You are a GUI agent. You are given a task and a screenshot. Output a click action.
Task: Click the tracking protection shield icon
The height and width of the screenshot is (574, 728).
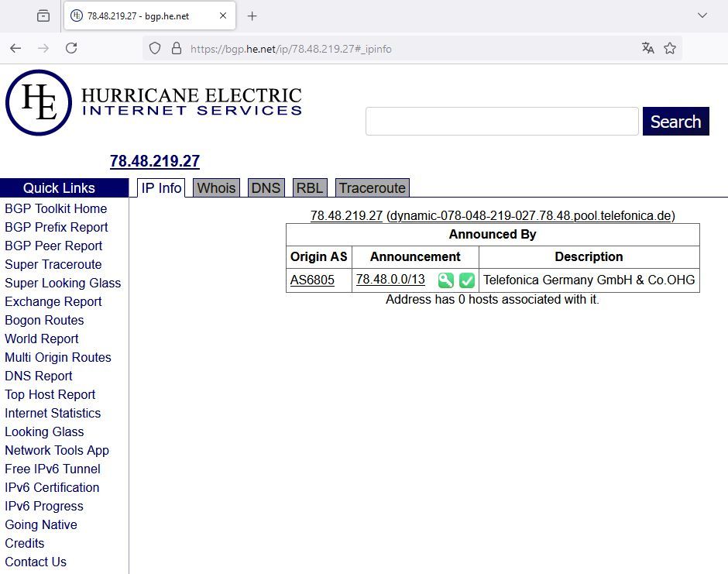click(x=155, y=48)
